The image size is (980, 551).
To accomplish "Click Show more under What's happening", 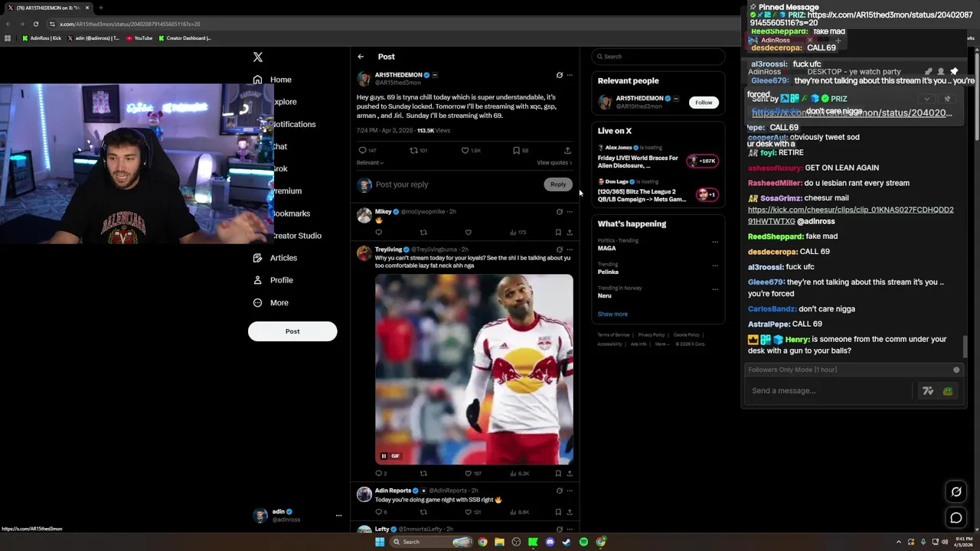I will (612, 315).
